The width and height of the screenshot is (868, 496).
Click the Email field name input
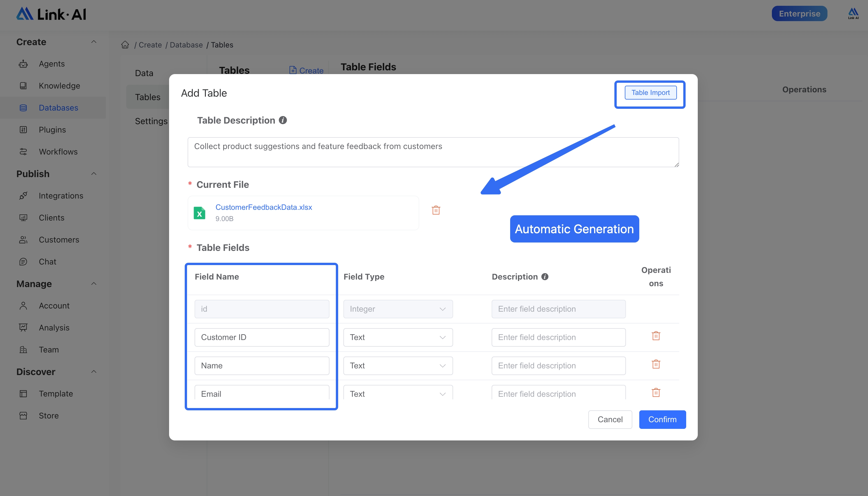click(x=262, y=392)
